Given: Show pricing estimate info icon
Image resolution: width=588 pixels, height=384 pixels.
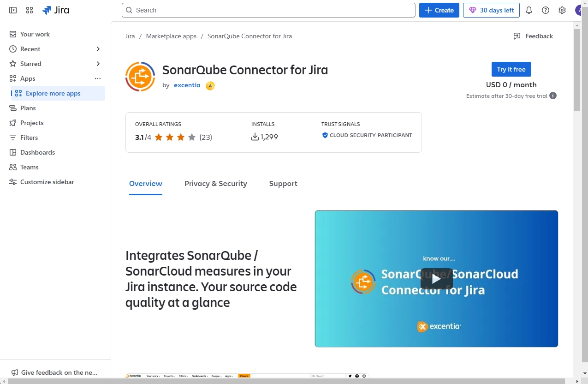Looking at the screenshot, I should tap(553, 96).
